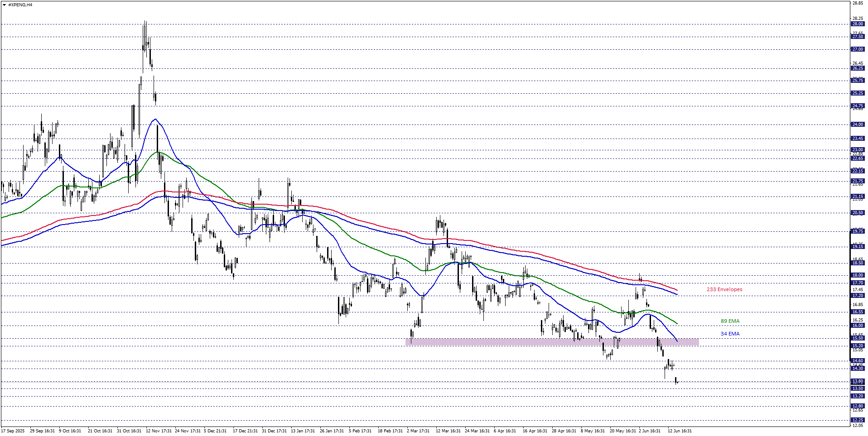Screen dimensions: 868x436
Task: Click the 18.50 price level label
Action: click(x=858, y=263)
